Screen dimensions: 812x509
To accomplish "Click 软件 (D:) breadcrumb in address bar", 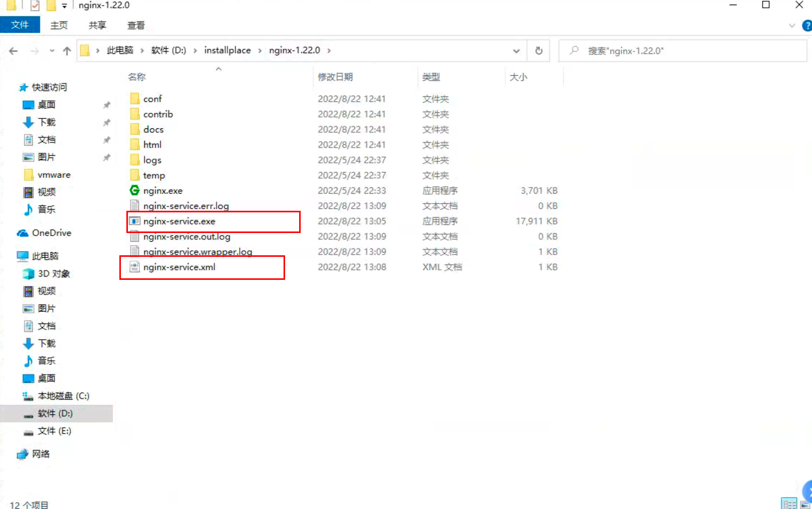I will click(x=168, y=50).
